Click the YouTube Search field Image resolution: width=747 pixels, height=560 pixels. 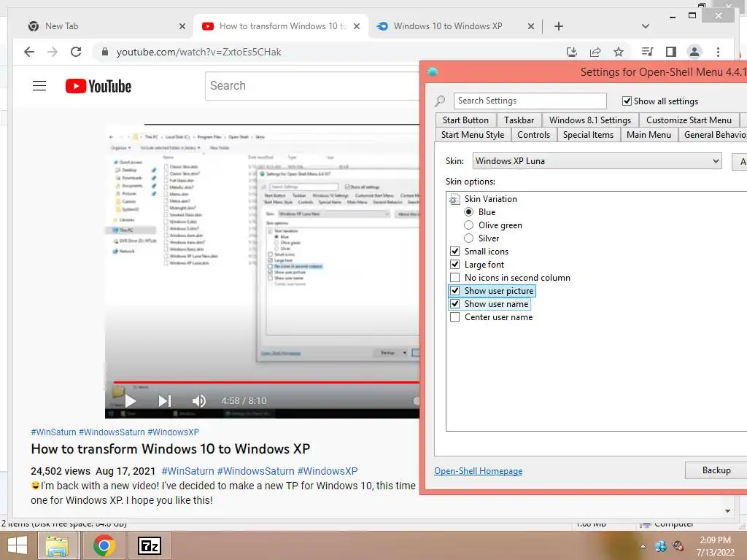tap(312, 86)
